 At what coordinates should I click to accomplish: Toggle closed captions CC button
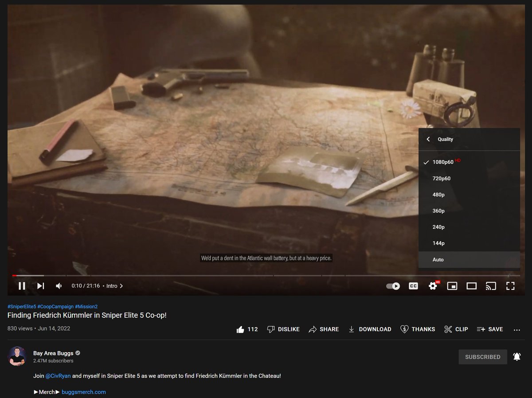(413, 286)
